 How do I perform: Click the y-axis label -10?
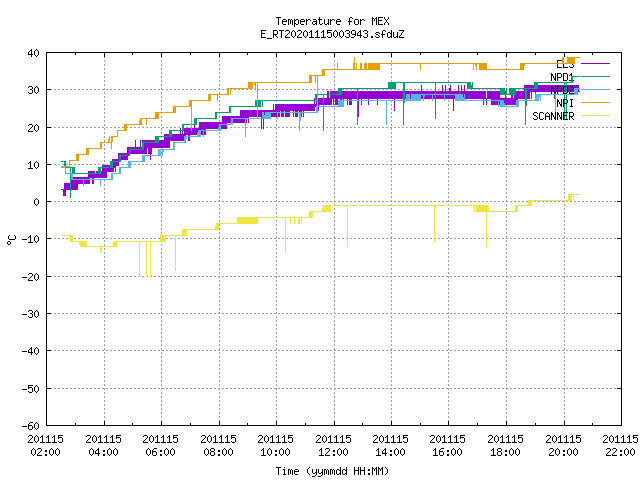[31, 239]
